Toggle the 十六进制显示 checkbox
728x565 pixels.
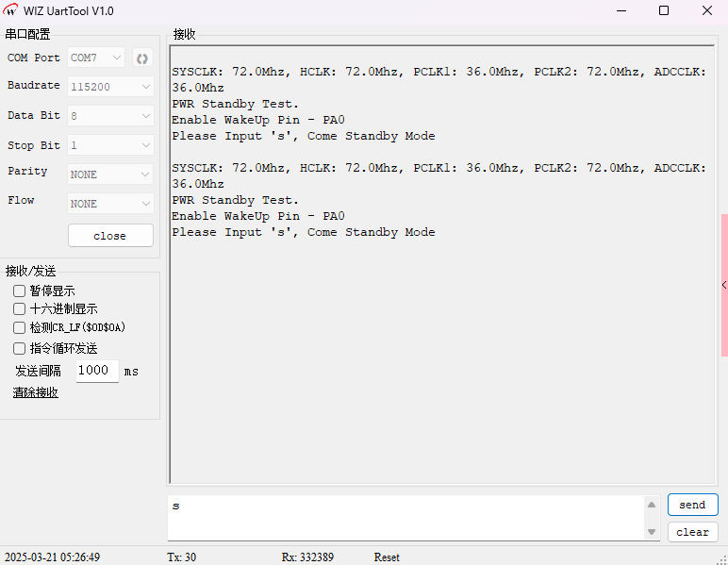click(x=19, y=309)
